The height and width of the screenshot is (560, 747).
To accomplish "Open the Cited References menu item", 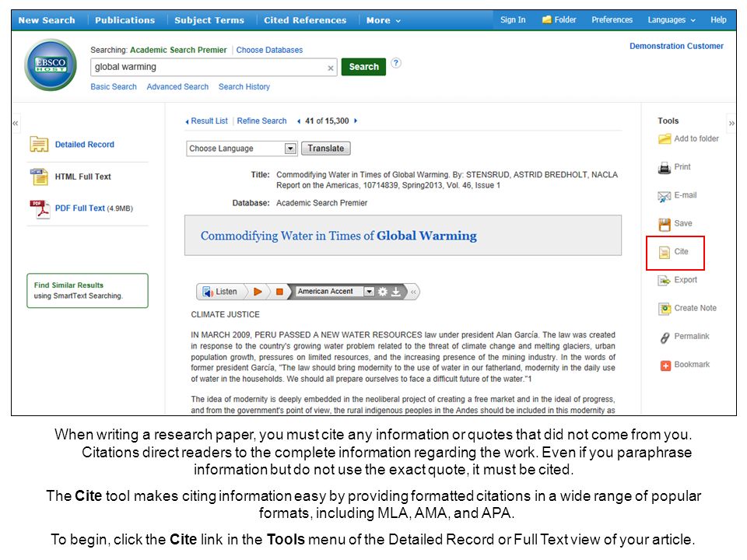I will pos(305,20).
